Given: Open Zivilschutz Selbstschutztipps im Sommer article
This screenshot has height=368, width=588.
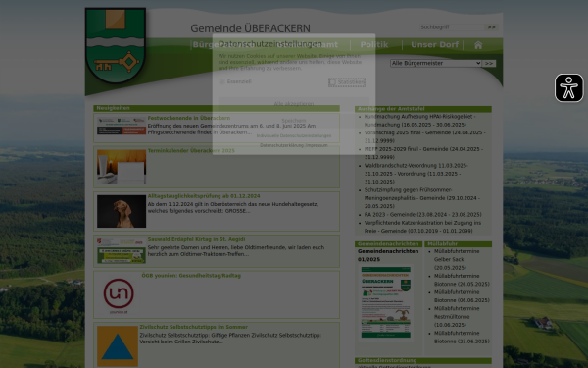Looking at the screenshot, I should pos(193,327).
